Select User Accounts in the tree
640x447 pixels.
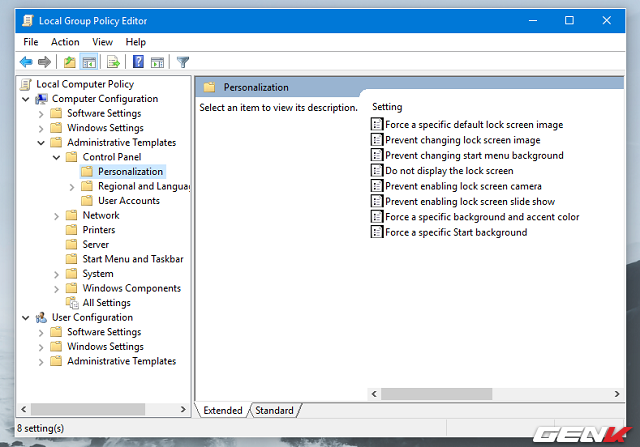pos(128,201)
